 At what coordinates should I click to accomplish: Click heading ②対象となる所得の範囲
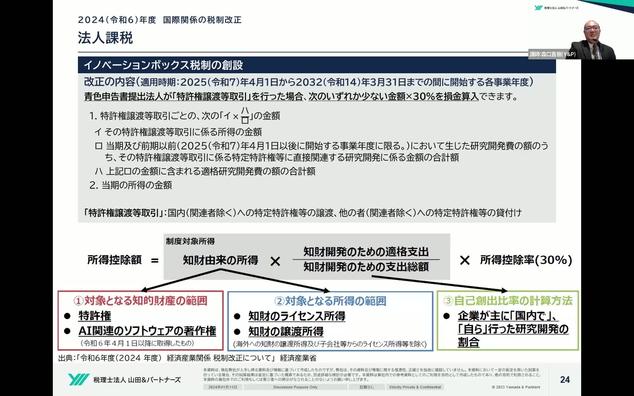click(330, 301)
